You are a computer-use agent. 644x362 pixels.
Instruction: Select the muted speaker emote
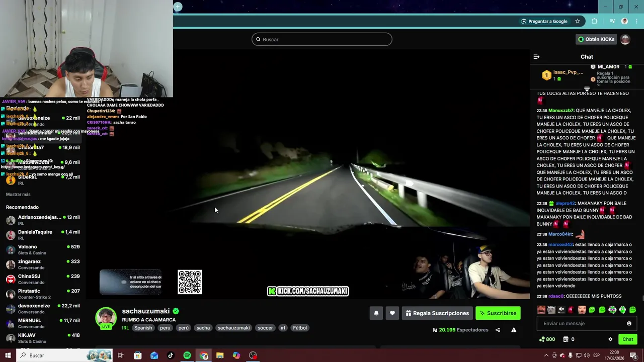coord(561,310)
